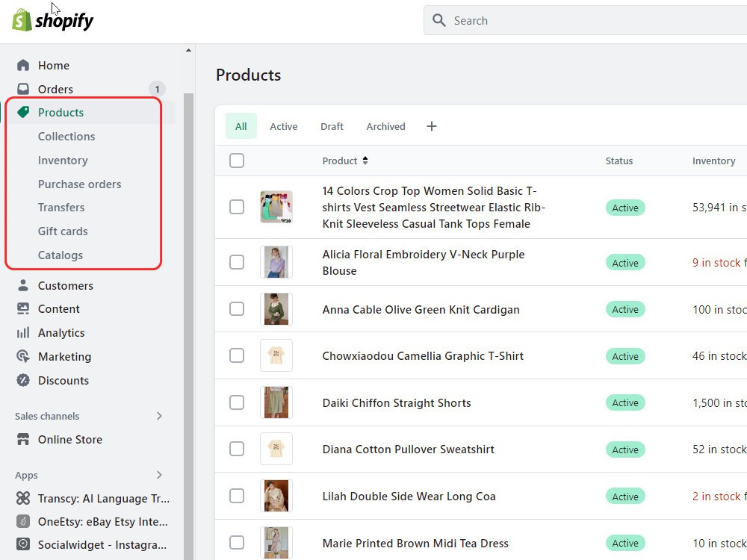Open the 14 Colors Crop Top product
The height and width of the screenshot is (560, 747).
(433, 207)
